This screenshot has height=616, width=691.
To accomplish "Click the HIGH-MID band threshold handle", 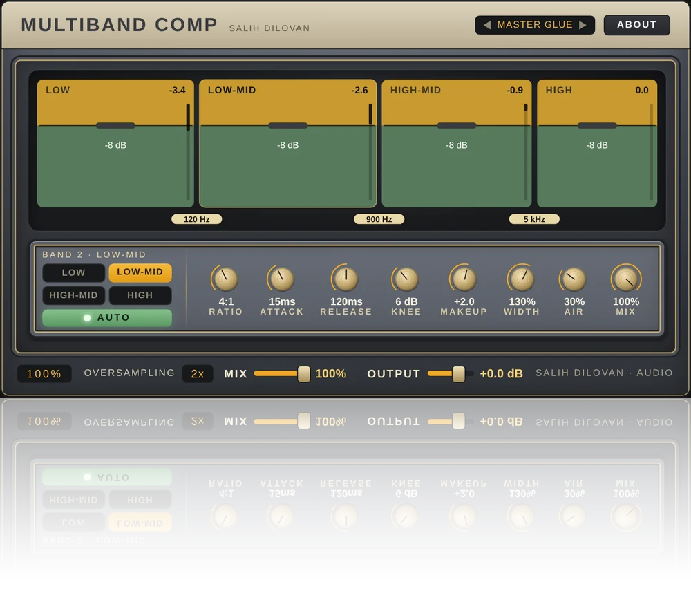I will [x=457, y=126].
